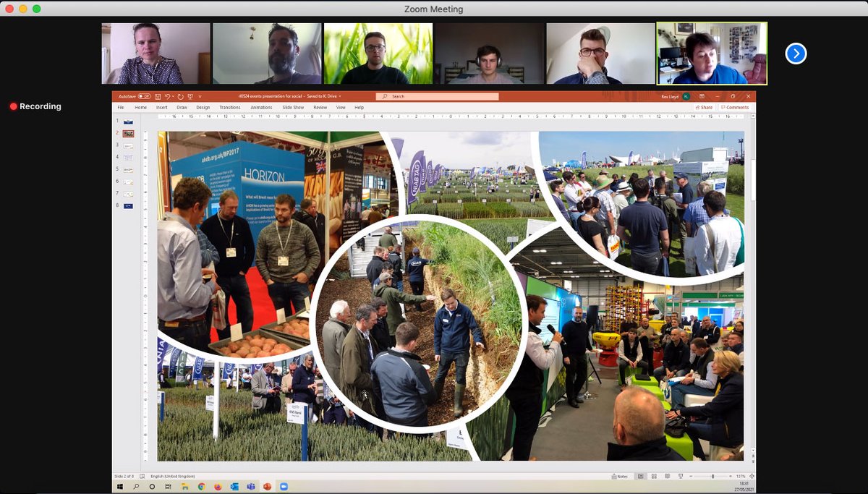The height and width of the screenshot is (494, 868).
Task: Click the Share button in PowerPoint
Action: click(x=705, y=107)
